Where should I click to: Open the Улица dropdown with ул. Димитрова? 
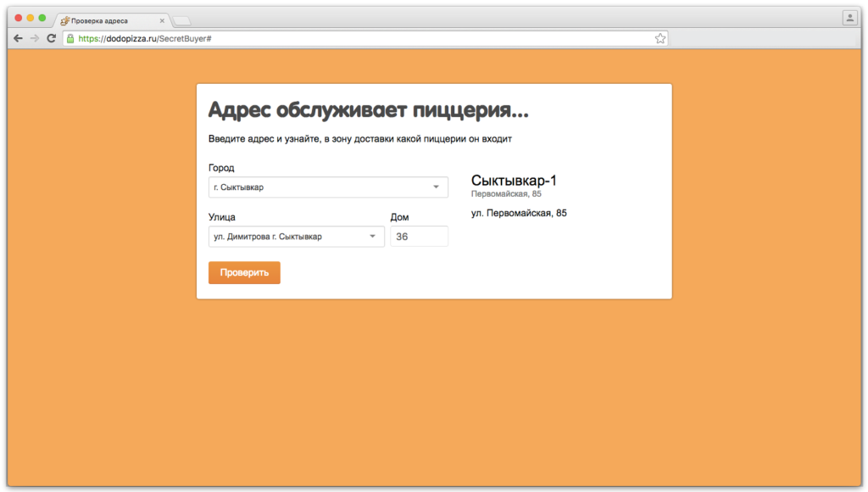click(x=296, y=237)
